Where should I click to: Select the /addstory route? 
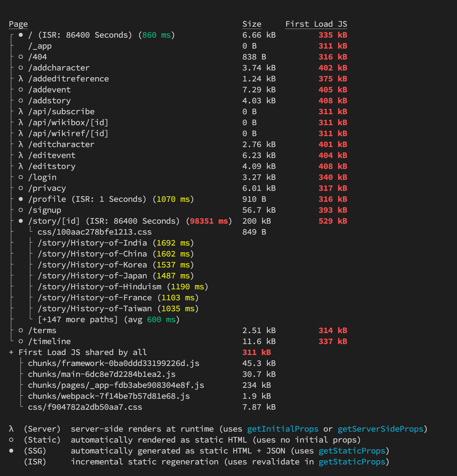click(x=49, y=100)
